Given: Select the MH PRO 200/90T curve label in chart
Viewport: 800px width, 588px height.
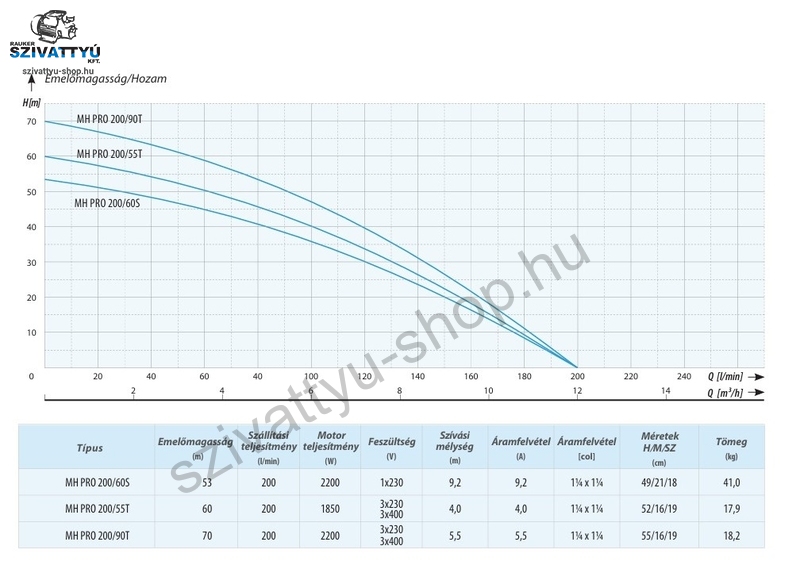Looking at the screenshot, I should [x=108, y=119].
